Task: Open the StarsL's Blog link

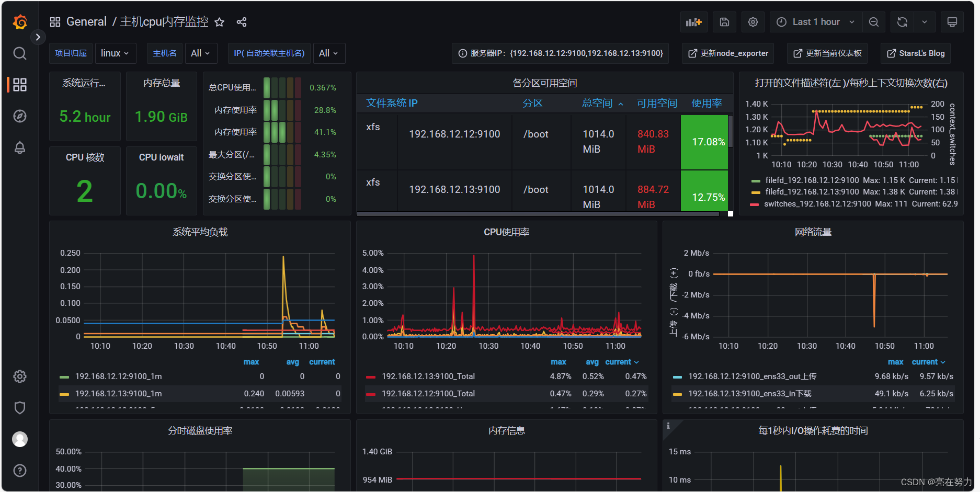Action: [x=916, y=53]
